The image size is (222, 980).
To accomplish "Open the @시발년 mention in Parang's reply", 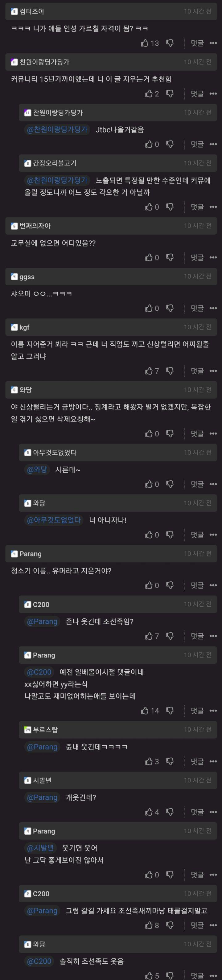I will click(x=40, y=848).
